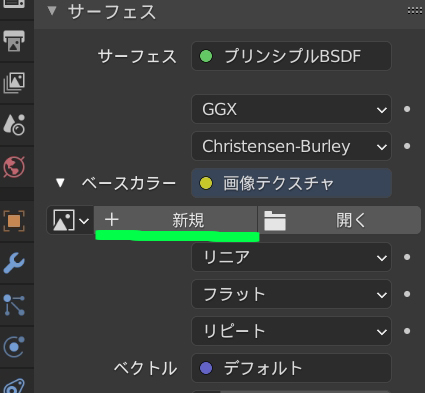Image resolution: width=425 pixels, height=393 pixels.
Task: Click the image browse icon dropdown
Action: pos(70,220)
